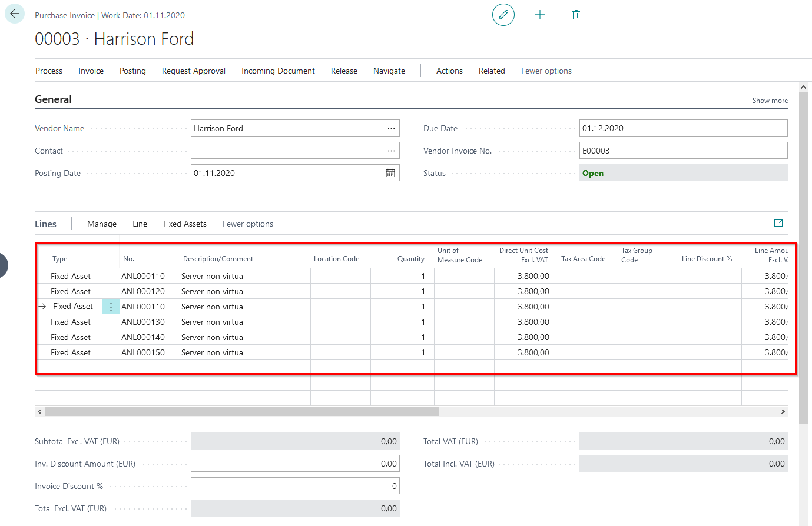Screen dimensions: 812x526
Task: Click the Vendor Name lookup ellipsis
Action: tap(391, 128)
